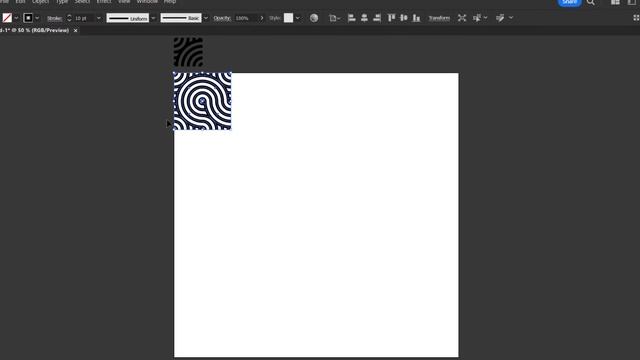Viewport: 640px width, 360px height.
Task: Open the Opacity panel link
Action: (x=222, y=18)
